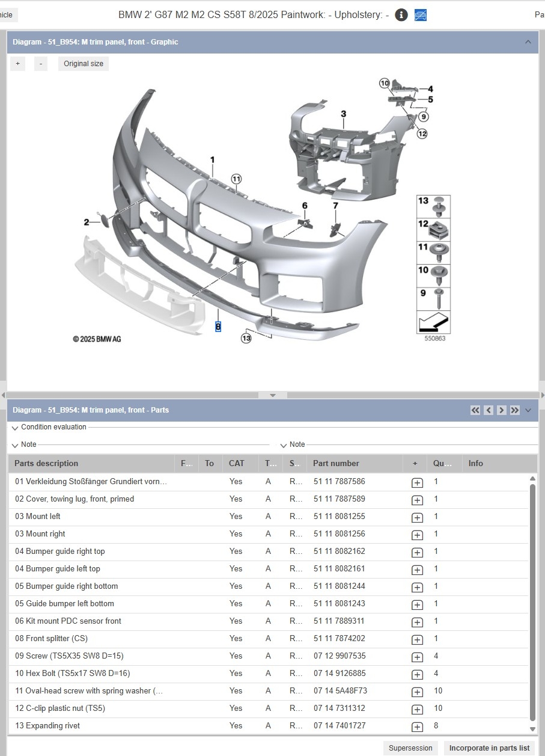Viewport: 545px width, 756px height.
Task: Jump to the first diagram with double-left arrows
Action: [x=475, y=410]
